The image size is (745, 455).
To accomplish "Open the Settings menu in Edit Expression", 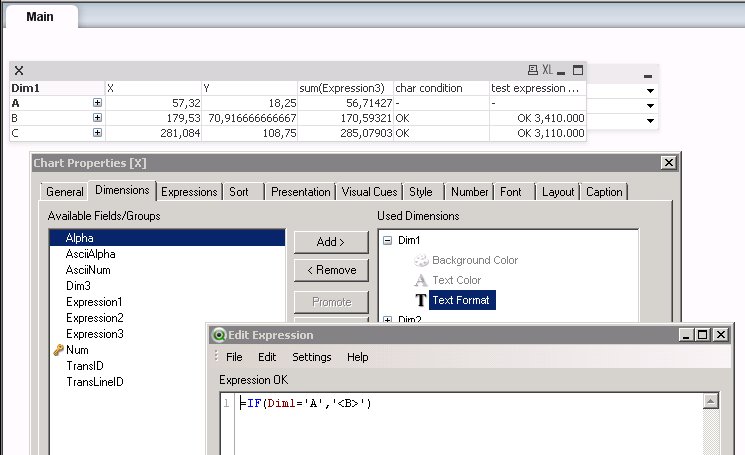I will tap(311, 357).
